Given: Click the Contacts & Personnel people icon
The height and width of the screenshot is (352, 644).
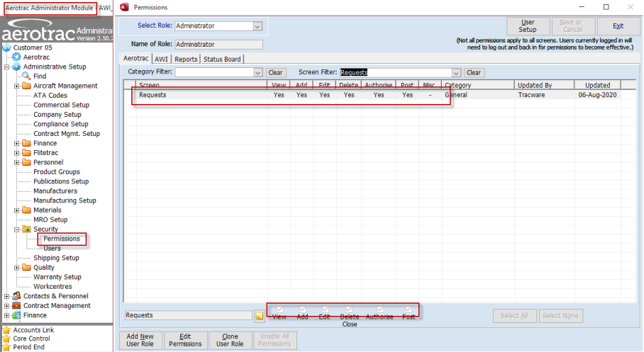Looking at the screenshot, I should 16,296.
